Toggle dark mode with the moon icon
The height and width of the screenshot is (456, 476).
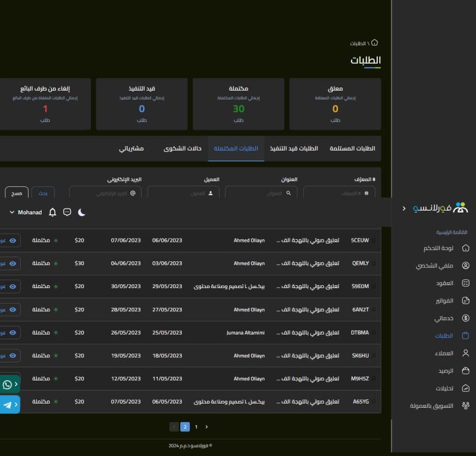(82, 213)
